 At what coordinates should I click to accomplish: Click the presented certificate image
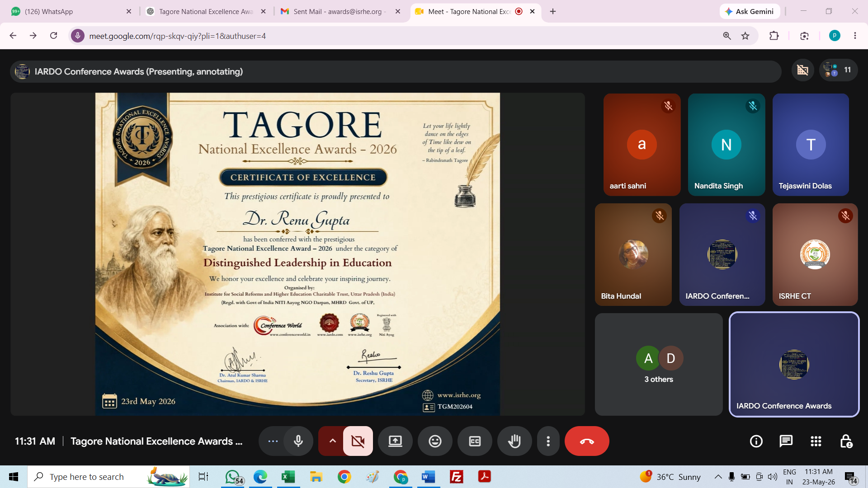[297, 254]
